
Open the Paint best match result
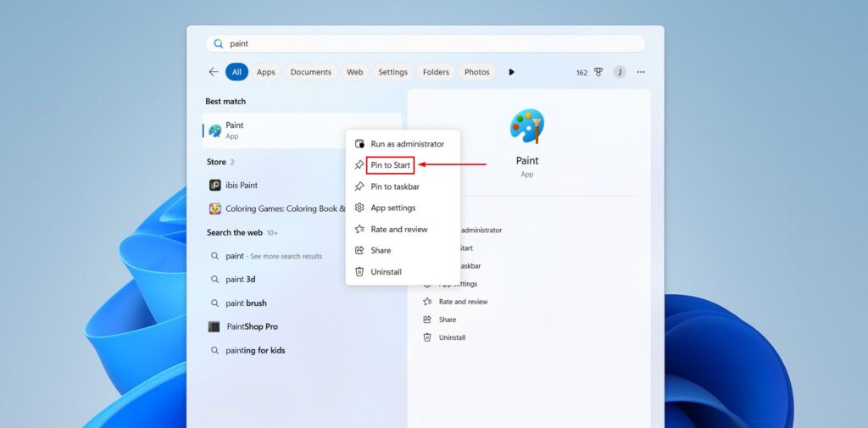click(x=302, y=131)
